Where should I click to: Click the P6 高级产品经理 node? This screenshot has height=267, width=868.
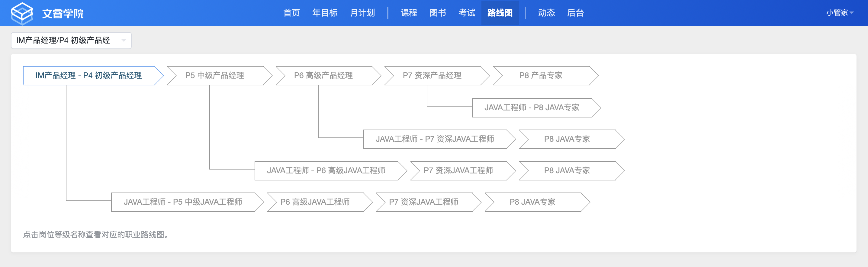[x=328, y=76]
